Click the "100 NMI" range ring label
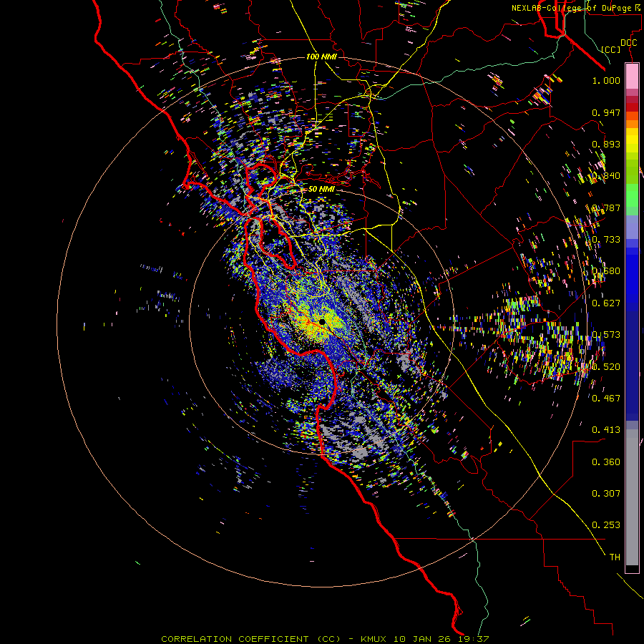The width and height of the screenshot is (644, 644). coord(321,57)
